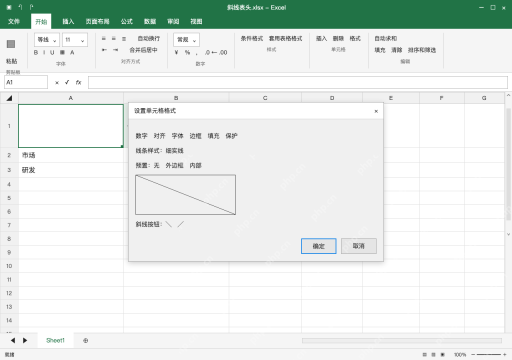Open the number format 常规 dropdown
This screenshot has width=512, height=360.
tap(186, 40)
